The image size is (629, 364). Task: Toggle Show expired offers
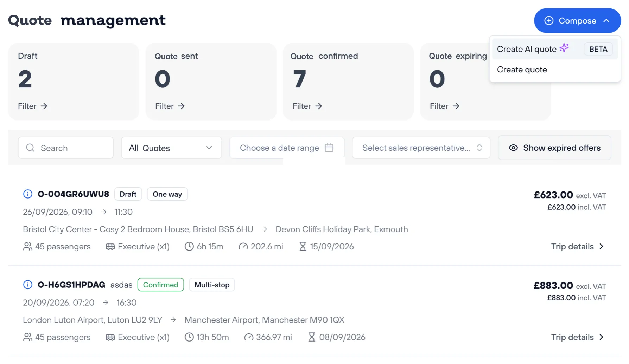[x=554, y=148]
